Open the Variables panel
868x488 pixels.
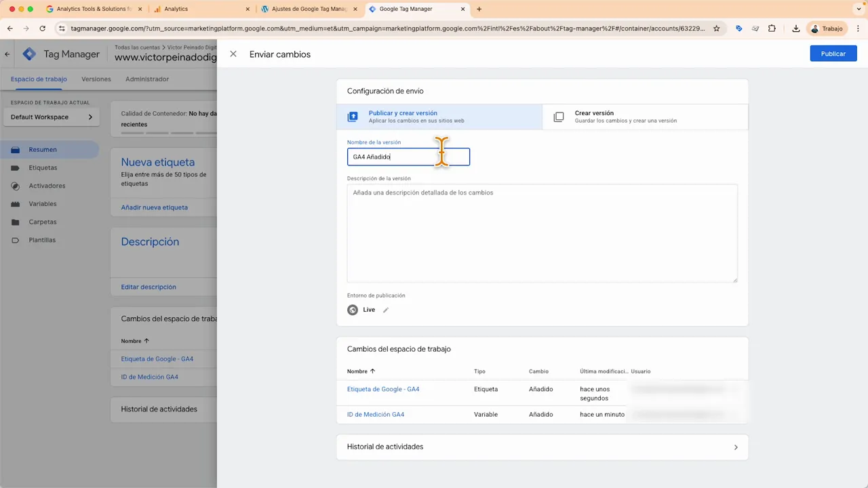tap(42, 203)
